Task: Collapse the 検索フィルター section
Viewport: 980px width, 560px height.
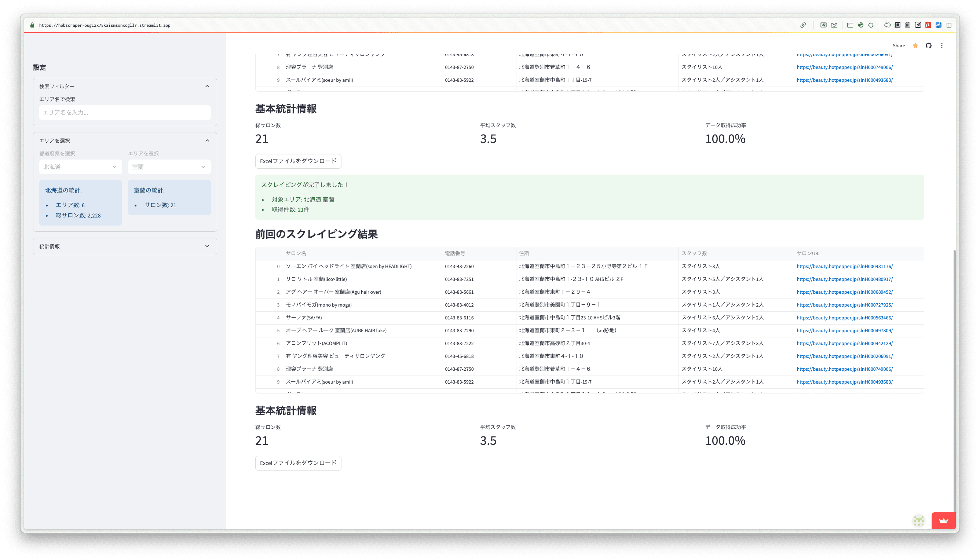Action: coord(125,86)
